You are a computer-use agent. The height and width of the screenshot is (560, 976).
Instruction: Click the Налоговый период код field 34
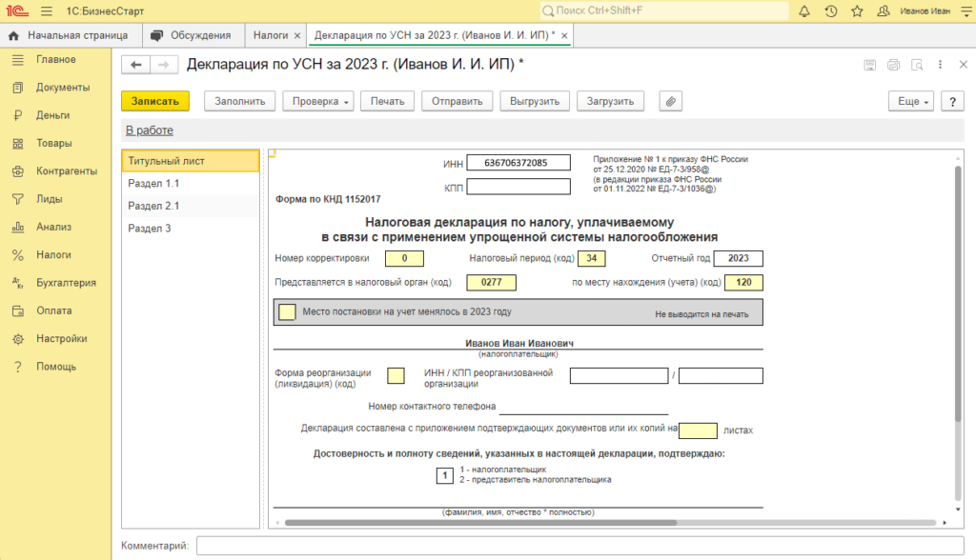[591, 258]
